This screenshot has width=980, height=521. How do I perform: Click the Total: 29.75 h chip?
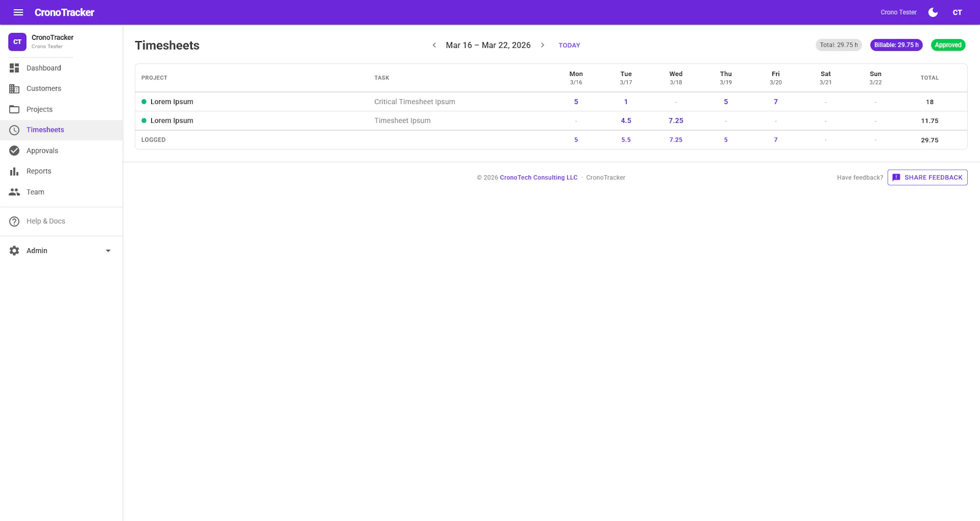[839, 45]
